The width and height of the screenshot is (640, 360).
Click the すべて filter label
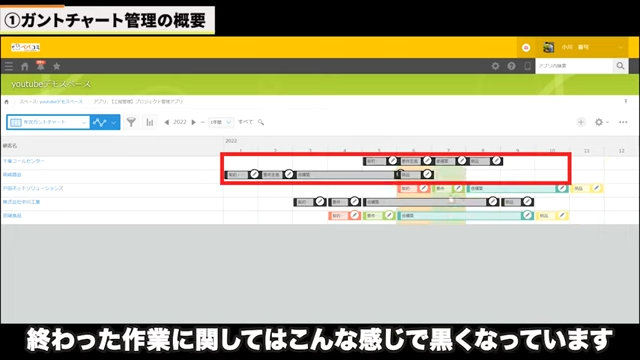point(245,122)
